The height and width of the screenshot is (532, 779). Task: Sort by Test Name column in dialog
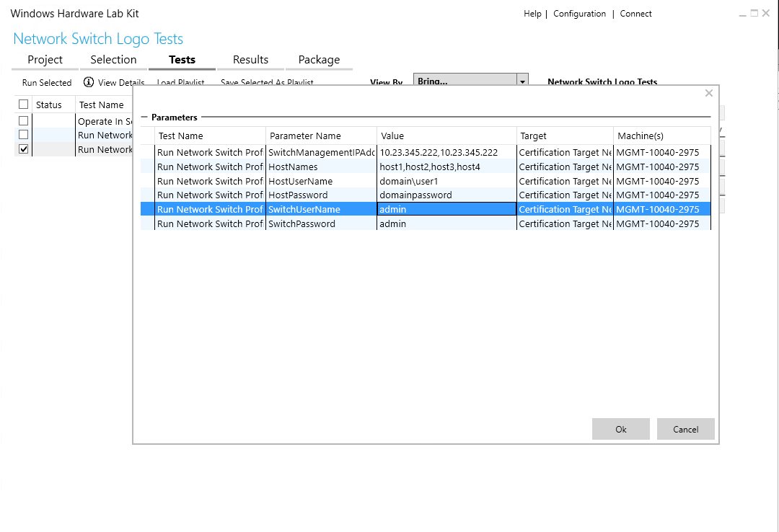(210, 136)
